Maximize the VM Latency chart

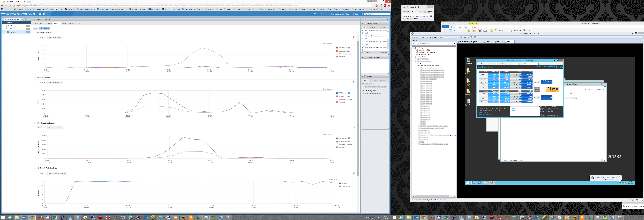(354, 37)
